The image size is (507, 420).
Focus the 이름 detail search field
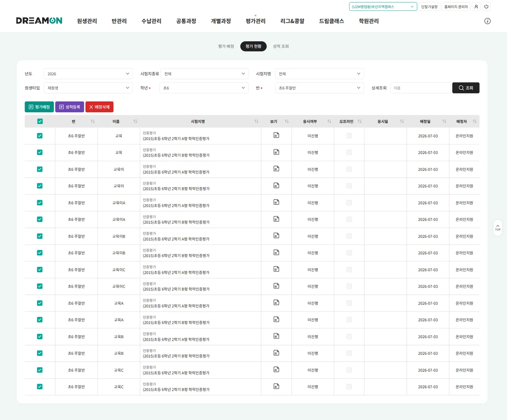click(420, 88)
